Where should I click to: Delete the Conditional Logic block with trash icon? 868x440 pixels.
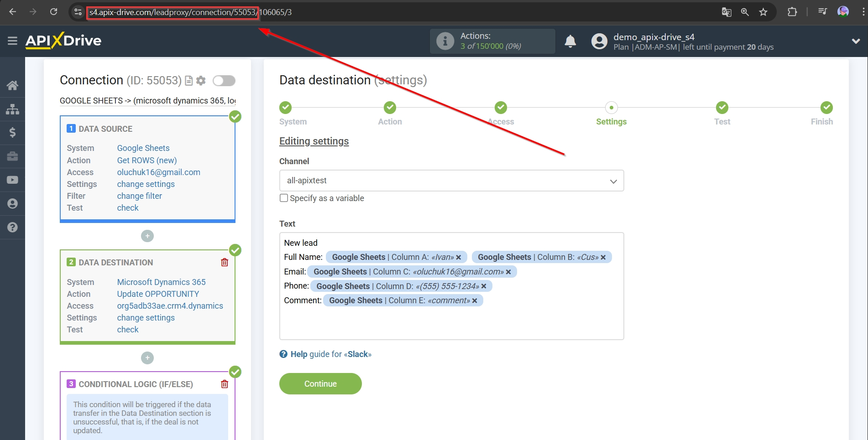coord(225,384)
